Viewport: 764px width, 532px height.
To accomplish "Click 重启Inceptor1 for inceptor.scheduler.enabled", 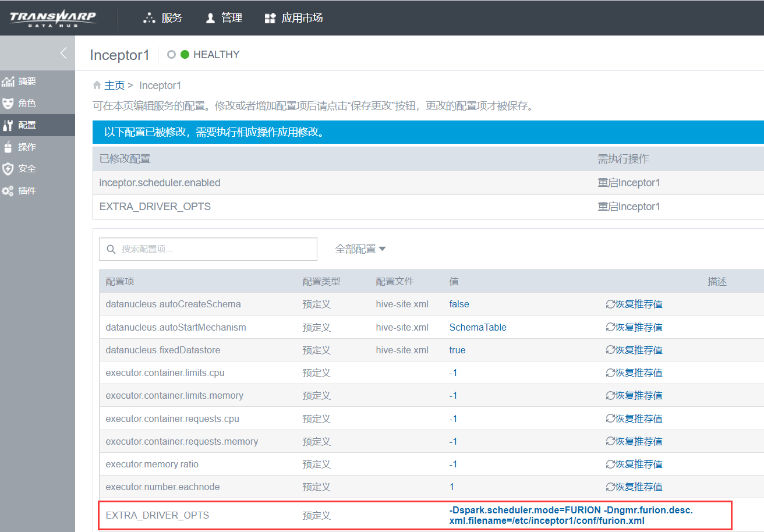I will [629, 183].
